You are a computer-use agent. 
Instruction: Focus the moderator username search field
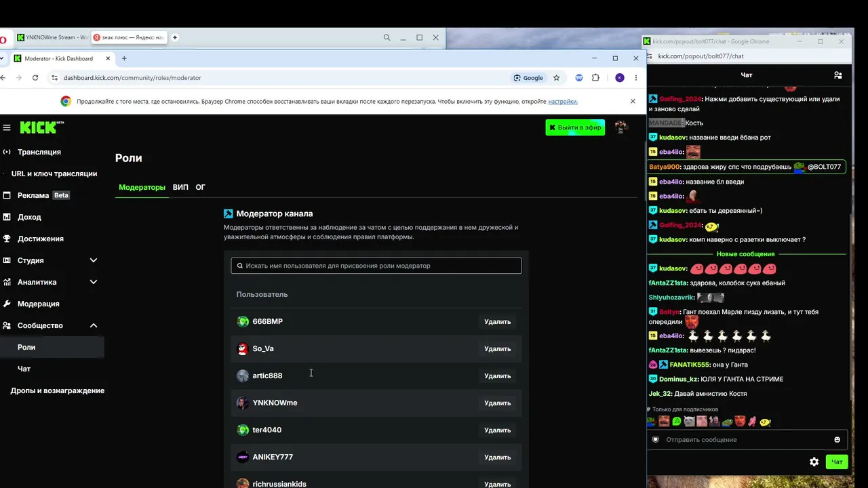tap(376, 266)
